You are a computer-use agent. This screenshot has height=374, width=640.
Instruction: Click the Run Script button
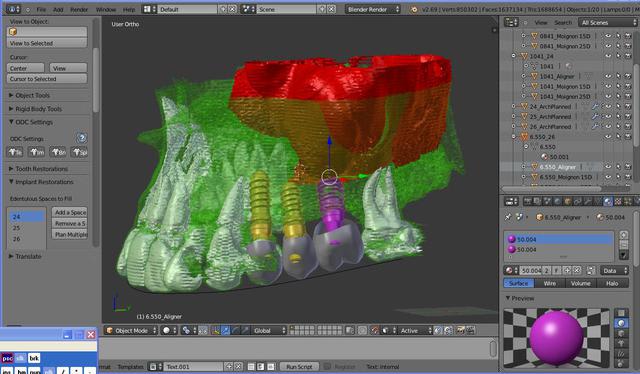click(x=299, y=367)
